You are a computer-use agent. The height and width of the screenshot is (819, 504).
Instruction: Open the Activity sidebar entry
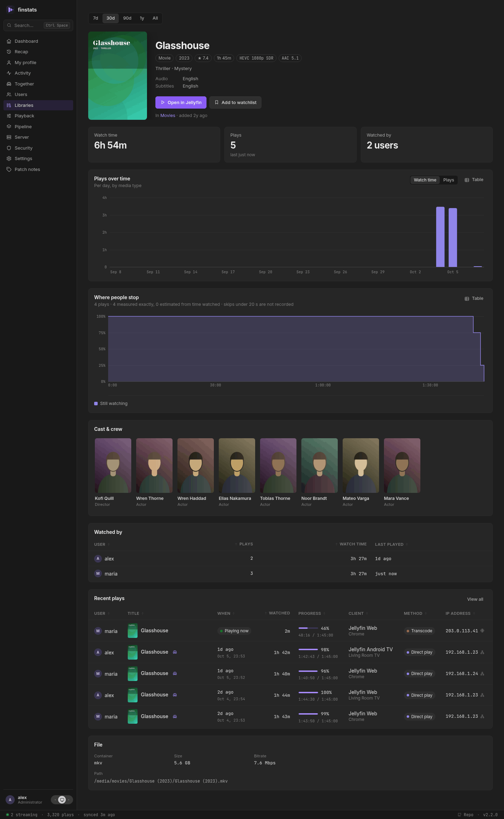tap(38, 73)
